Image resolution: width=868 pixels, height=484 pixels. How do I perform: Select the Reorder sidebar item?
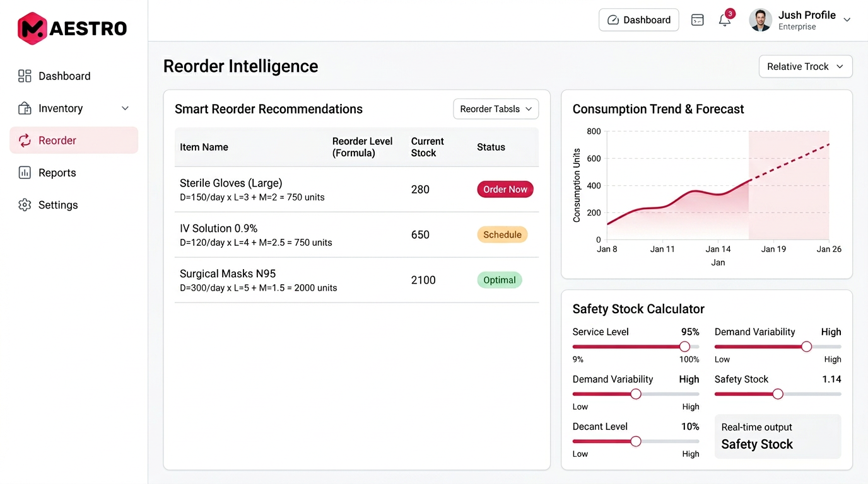pos(74,141)
